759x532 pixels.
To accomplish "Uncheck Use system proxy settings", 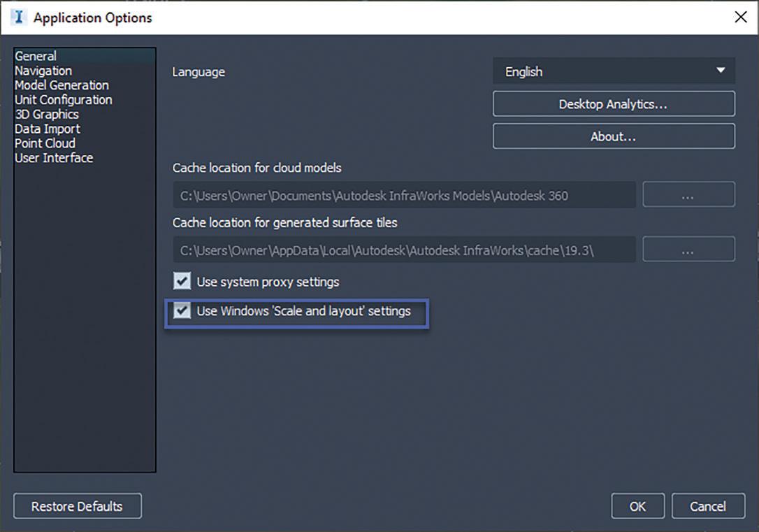I will click(182, 281).
